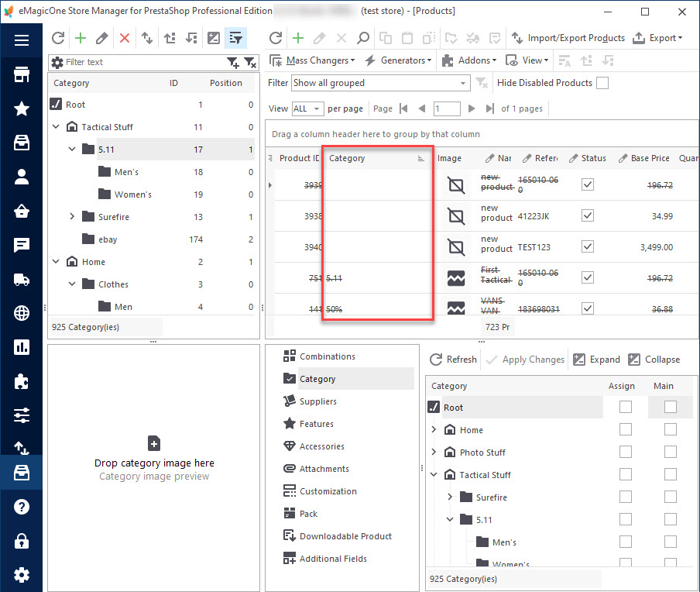The height and width of the screenshot is (592, 700).
Task: Collapse the 5.11 category node
Action: (x=72, y=150)
